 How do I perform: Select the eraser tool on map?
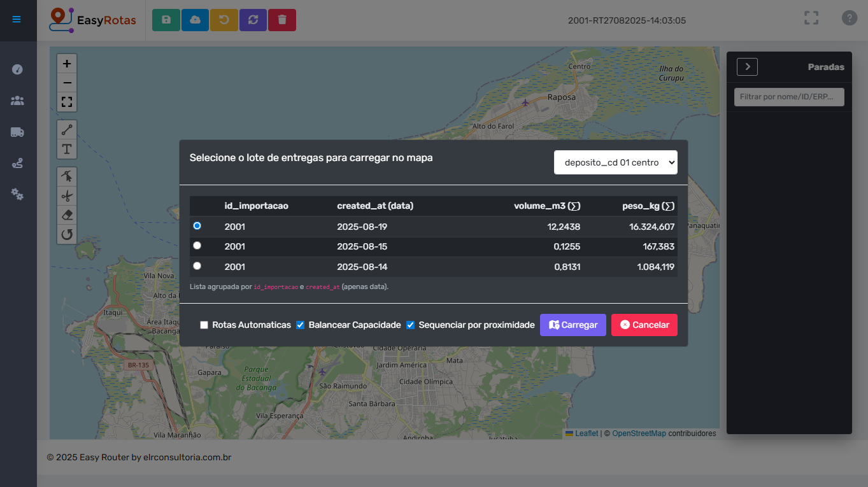[x=67, y=215]
